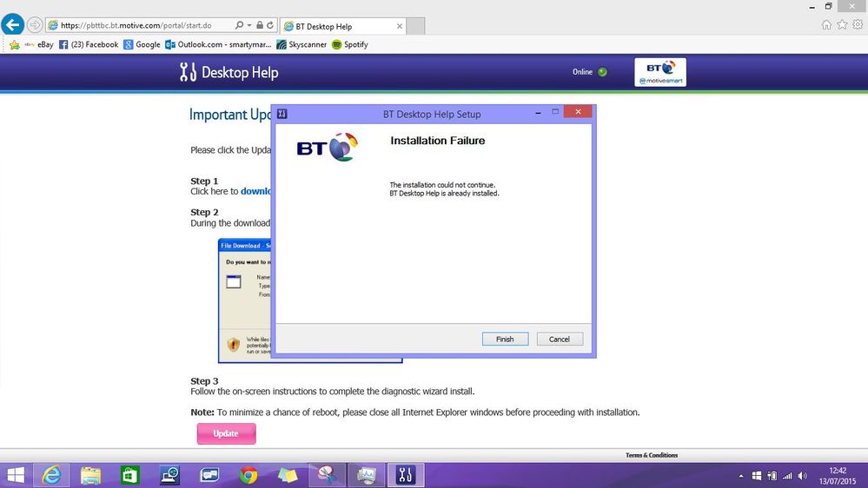Click the volume speaker tray icon
Screen dimensions: 868x488
[802, 476]
